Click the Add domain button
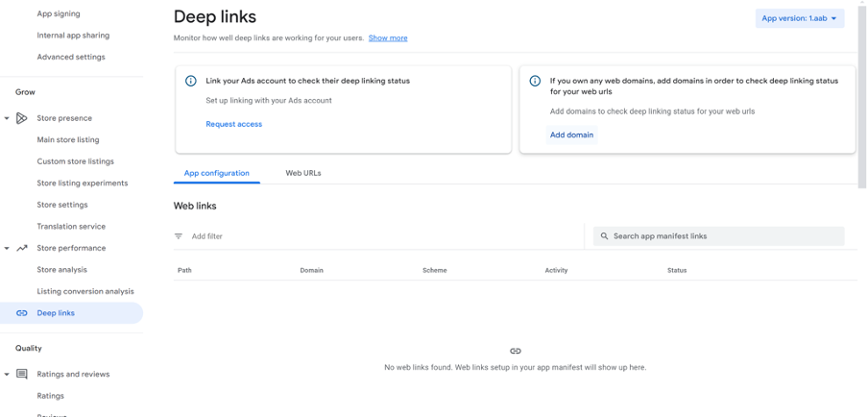Screen dimensions: 868x417 [x=572, y=135]
